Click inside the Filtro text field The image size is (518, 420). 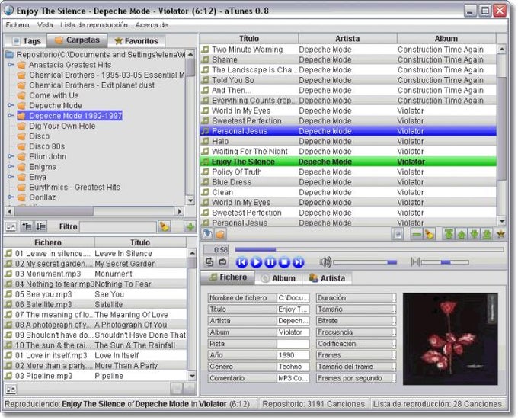point(118,226)
